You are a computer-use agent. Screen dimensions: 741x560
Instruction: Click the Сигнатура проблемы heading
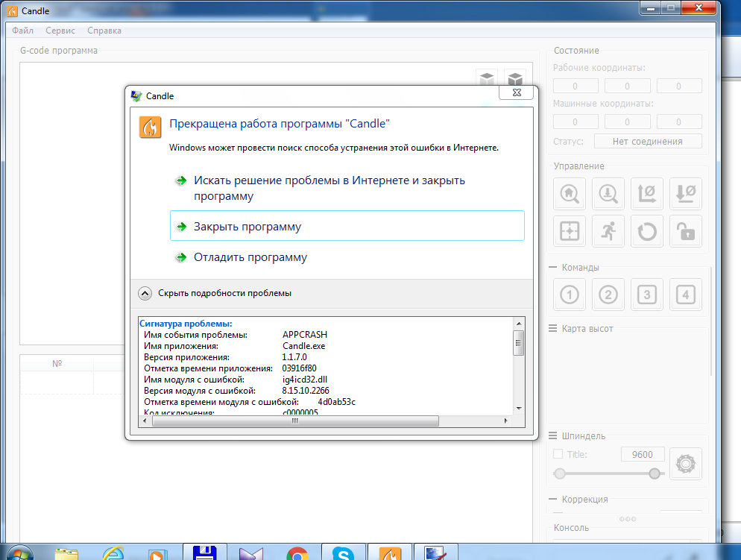(x=186, y=324)
